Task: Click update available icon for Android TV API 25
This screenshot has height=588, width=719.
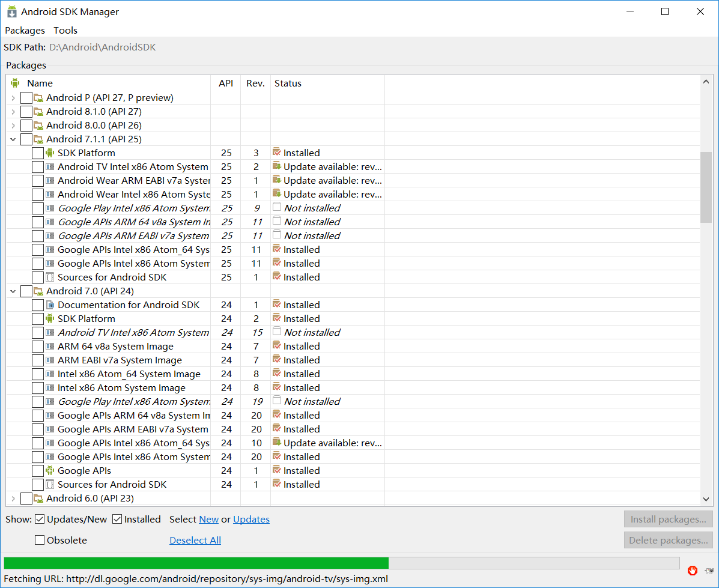Action: (x=276, y=166)
